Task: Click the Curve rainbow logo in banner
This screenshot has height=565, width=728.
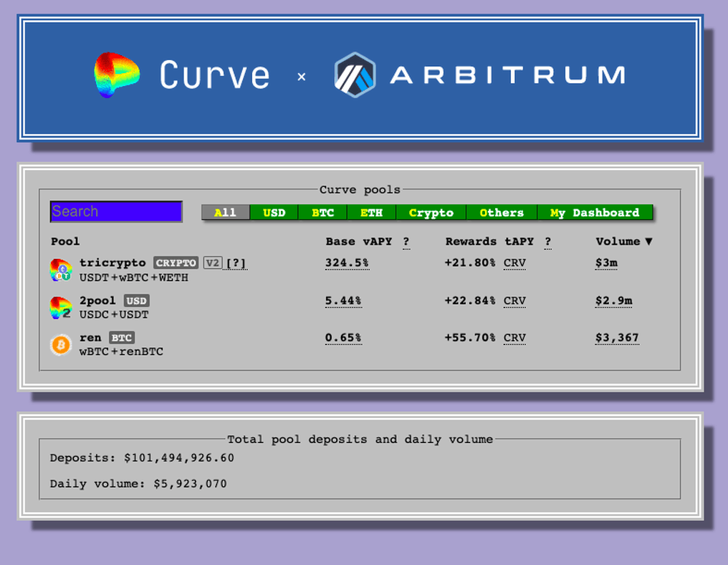Action: 117,75
